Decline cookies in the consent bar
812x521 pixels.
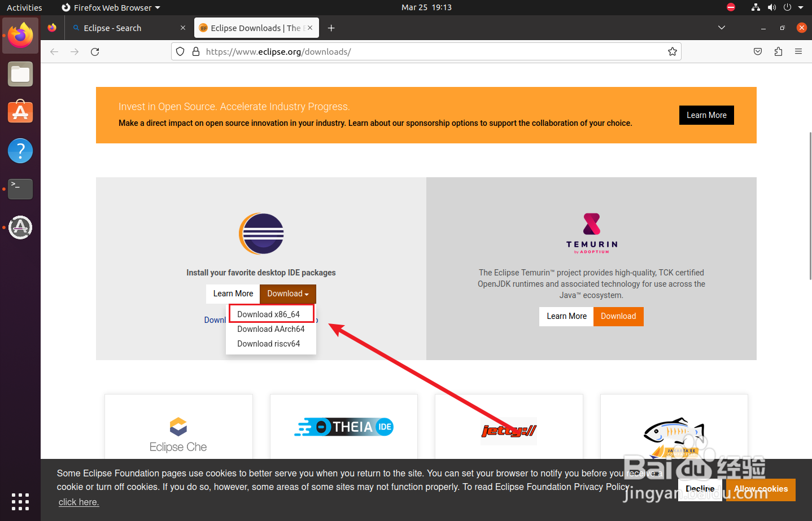(700, 489)
